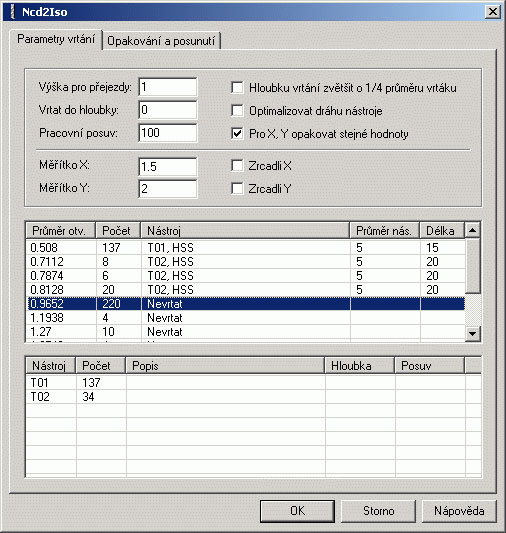Screen dimensions: 506x533
Task: Select the T01 row in the tool table
Action: point(253,383)
